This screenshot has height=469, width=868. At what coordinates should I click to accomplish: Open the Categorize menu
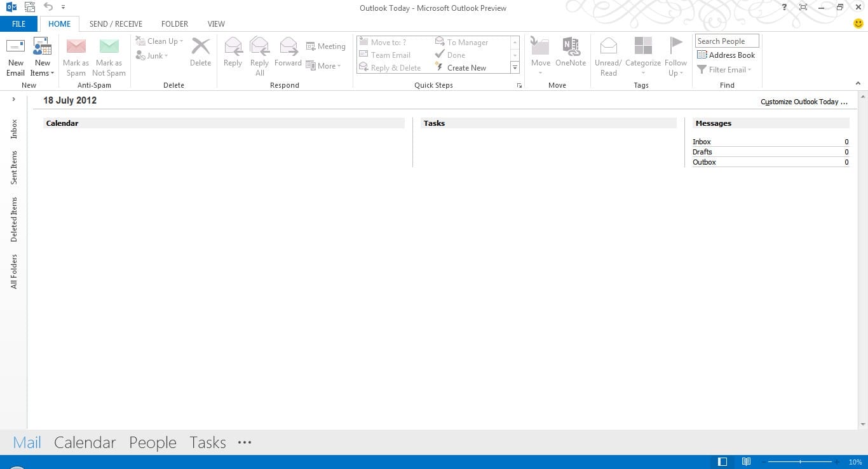pos(643,57)
